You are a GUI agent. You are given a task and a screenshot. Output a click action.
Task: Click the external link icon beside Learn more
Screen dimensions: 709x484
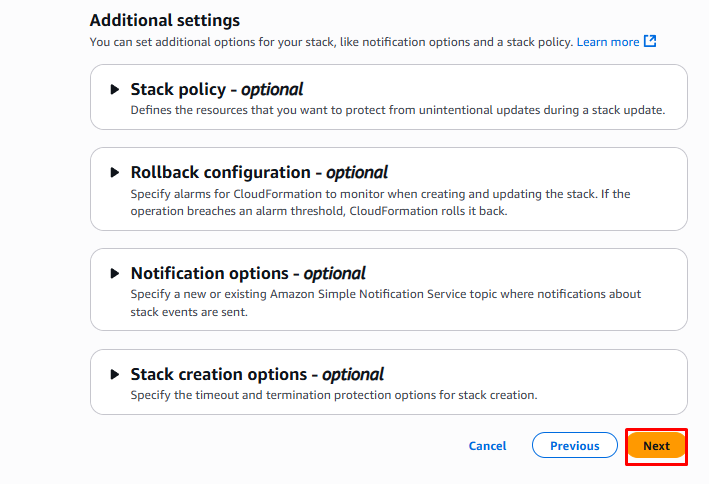[650, 42]
